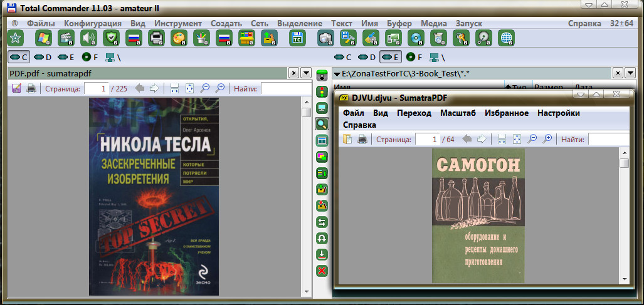644x305 pixels.
Task: Click the TC floppy disk icon
Action: (x=297, y=38)
